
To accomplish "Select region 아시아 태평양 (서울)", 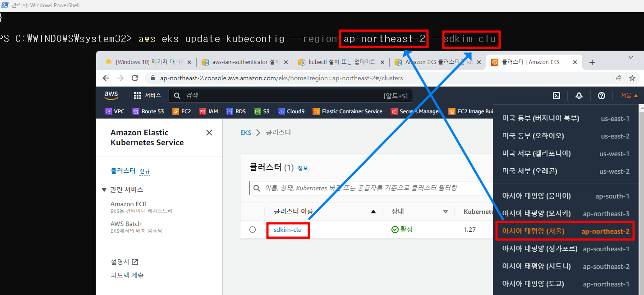I will tap(566, 231).
